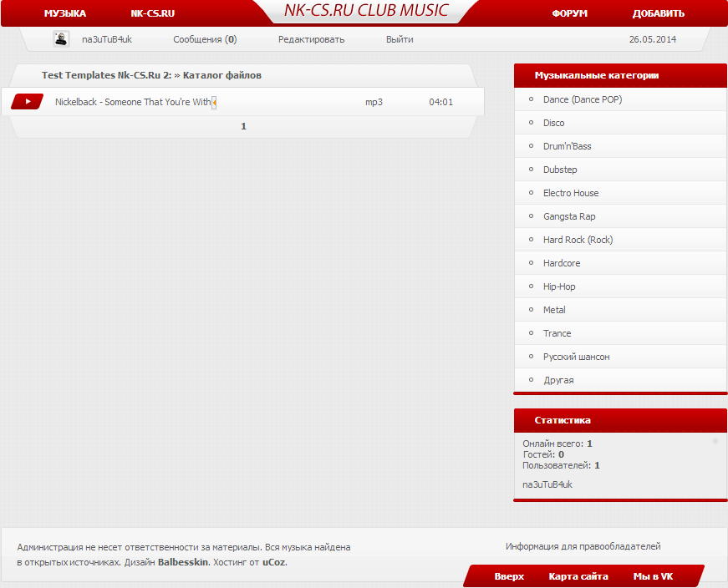Screen dimensions: 728x588
Task: Open the Другая category
Action: (x=558, y=380)
